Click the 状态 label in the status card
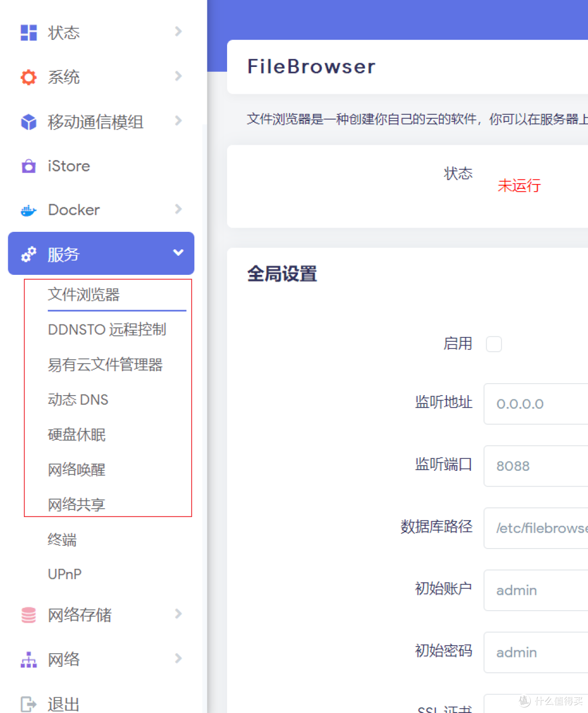588x713 pixels. pyautogui.click(x=458, y=174)
